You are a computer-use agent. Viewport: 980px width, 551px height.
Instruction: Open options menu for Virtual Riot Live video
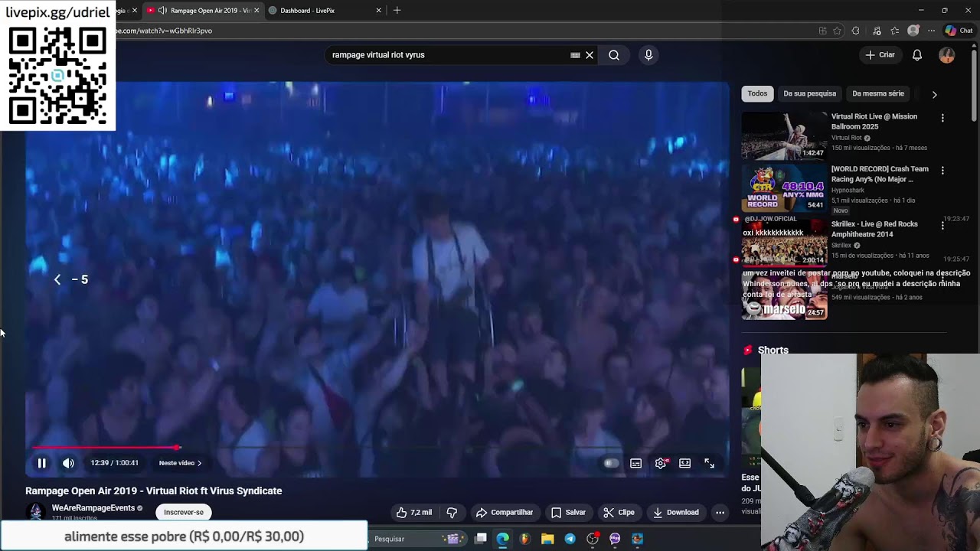tap(942, 118)
